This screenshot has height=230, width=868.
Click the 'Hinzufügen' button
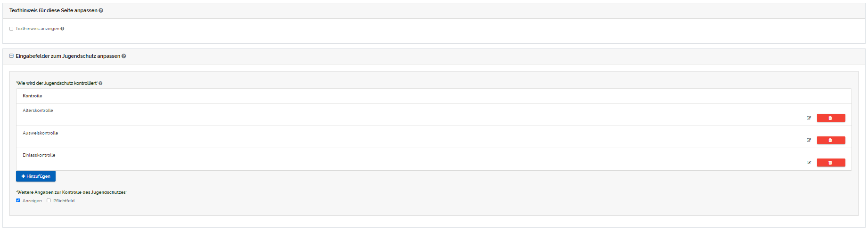(36, 176)
